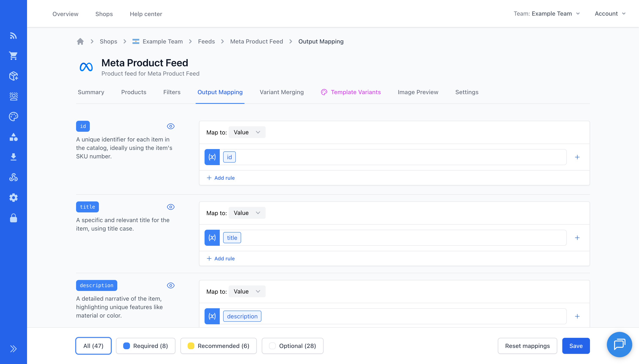Click the 'description' variable chip in input

pyautogui.click(x=242, y=316)
